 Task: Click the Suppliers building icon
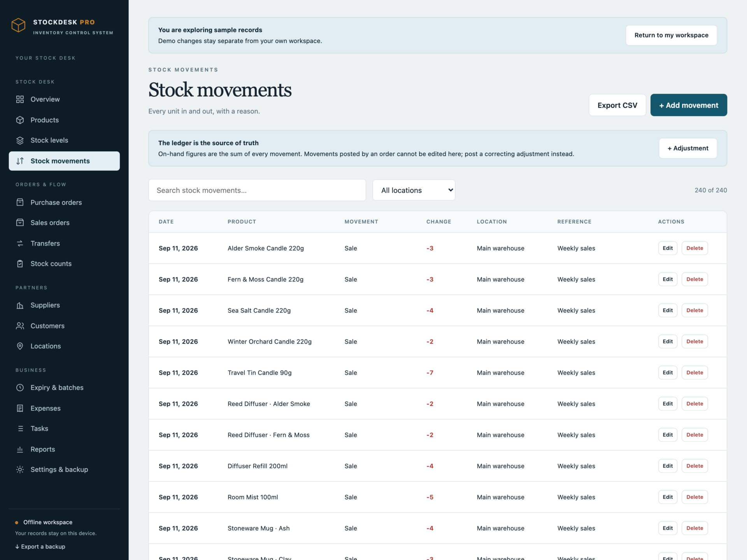(x=20, y=305)
